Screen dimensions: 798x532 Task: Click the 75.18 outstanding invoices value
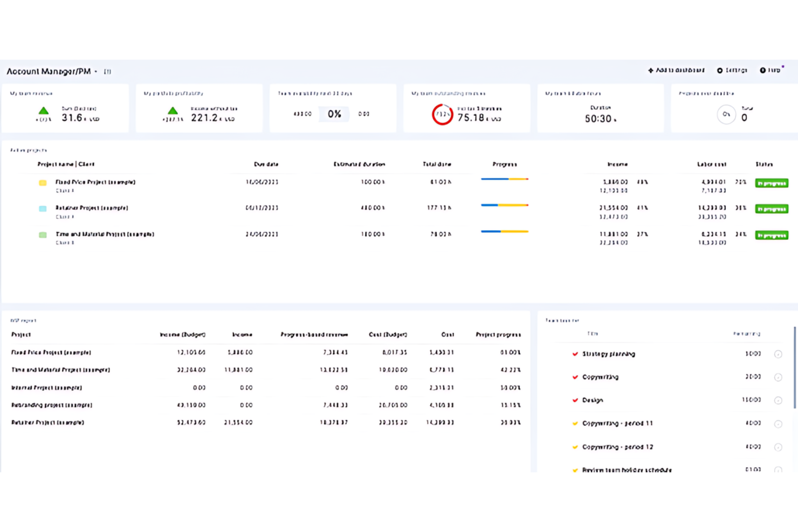pyautogui.click(x=471, y=118)
